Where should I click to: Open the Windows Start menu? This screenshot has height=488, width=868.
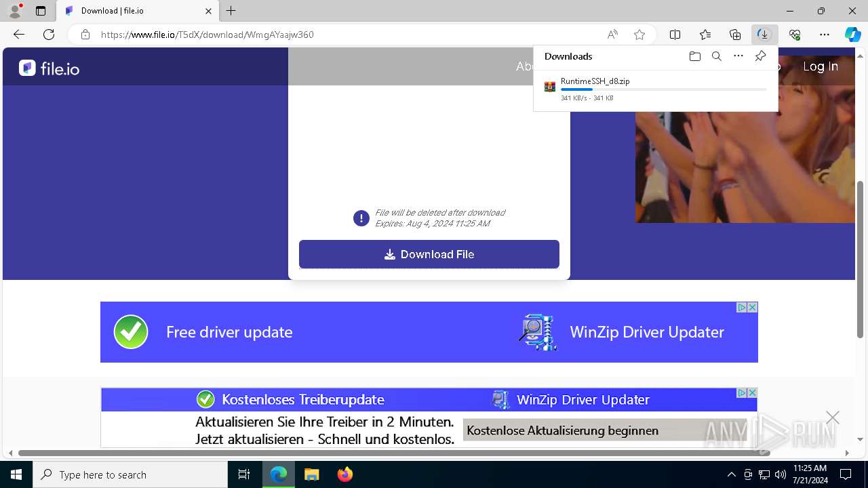coord(16,474)
